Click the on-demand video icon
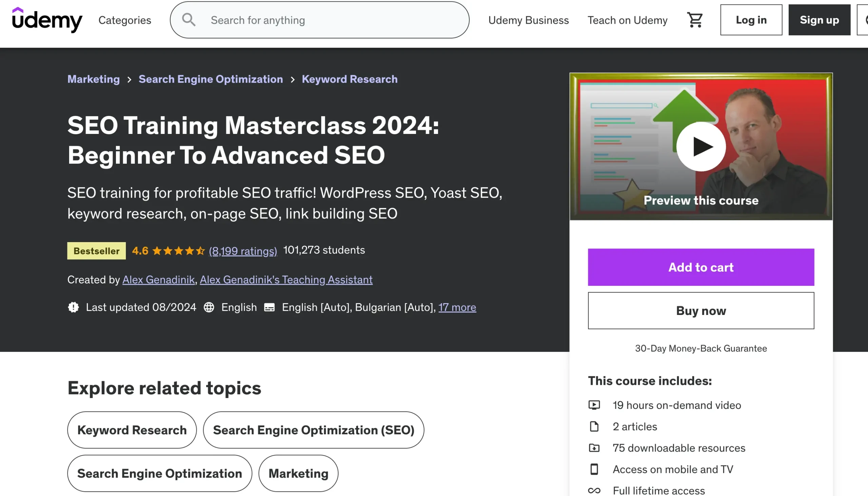This screenshot has width=868, height=496. (x=594, y=405)
